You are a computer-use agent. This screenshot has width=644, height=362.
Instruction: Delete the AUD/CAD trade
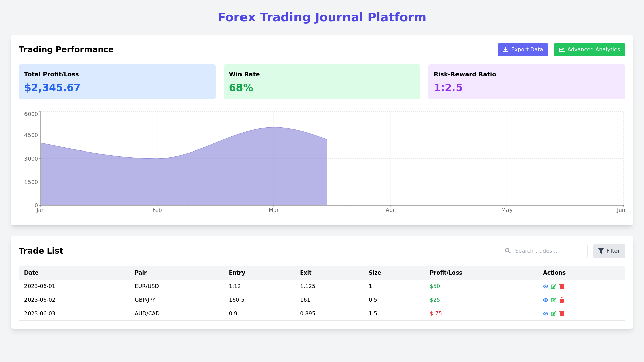pos(562,314)
